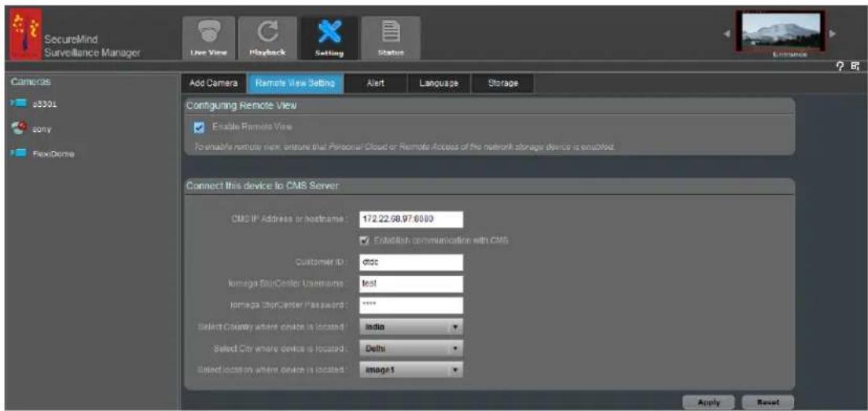This screenshot has width=868, height=411.
Task: Open the location dropdown showing image1
Action: (x=410, y=370)
